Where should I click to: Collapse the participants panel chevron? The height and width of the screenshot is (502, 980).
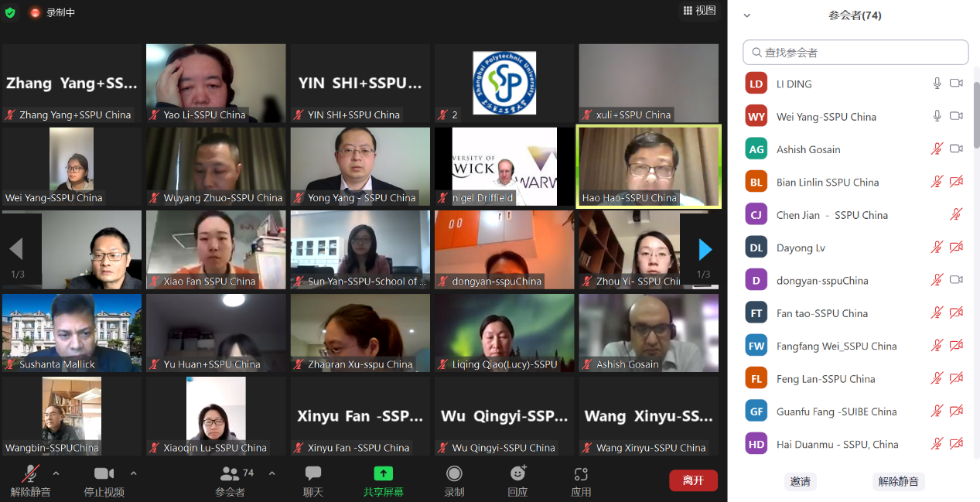[747, 15]
